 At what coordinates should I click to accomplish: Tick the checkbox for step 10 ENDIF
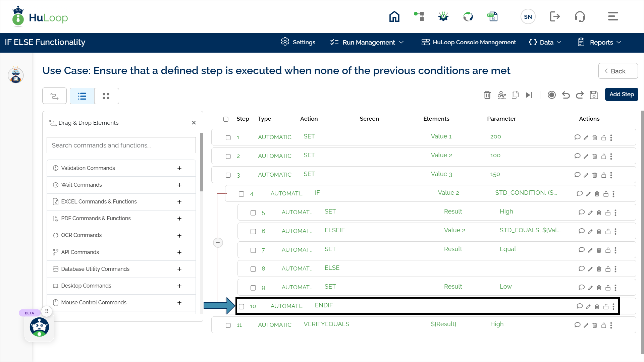pos(241,306)
